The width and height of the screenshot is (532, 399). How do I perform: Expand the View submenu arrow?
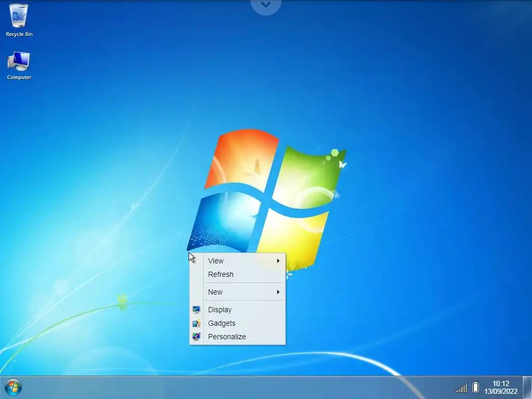point(278,261)
